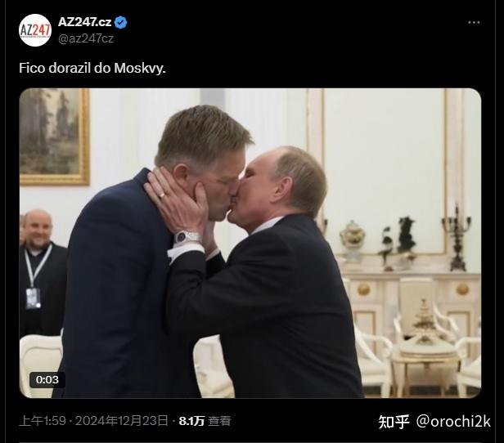Click the 0:03 video duration badge
Viewport: 504px width, 443px height.
pos(47,380)
